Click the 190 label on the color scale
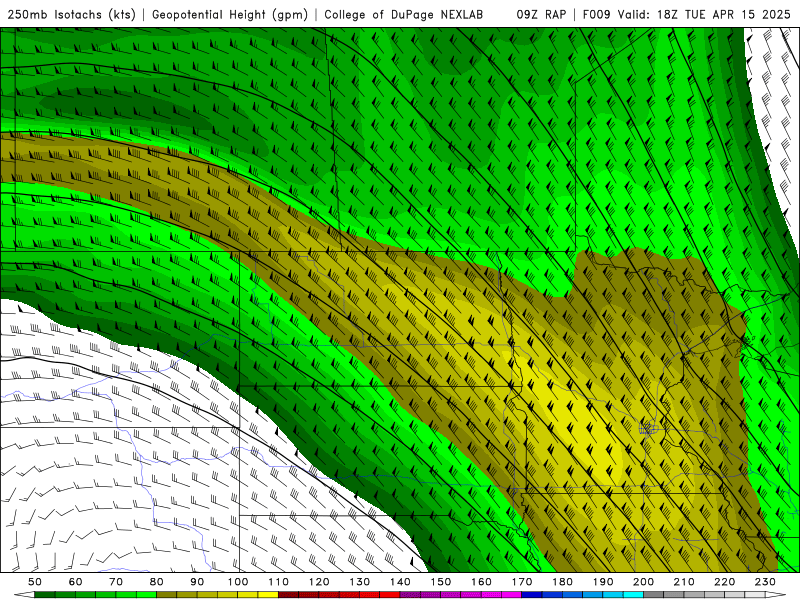Viewport: 800px width, 600px height. coord(603,582)
